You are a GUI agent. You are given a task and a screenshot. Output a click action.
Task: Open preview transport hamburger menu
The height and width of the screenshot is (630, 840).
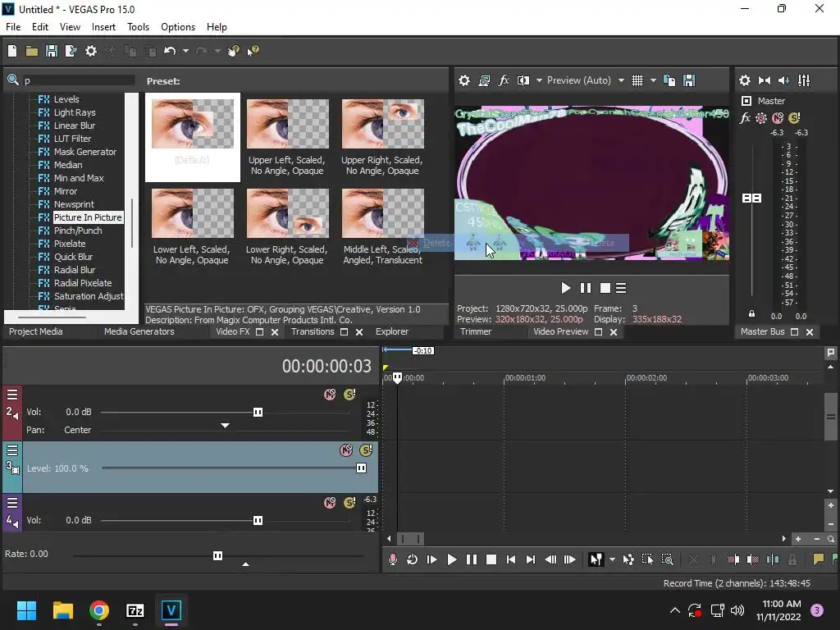pyautogui.click(x=621, y=288)
